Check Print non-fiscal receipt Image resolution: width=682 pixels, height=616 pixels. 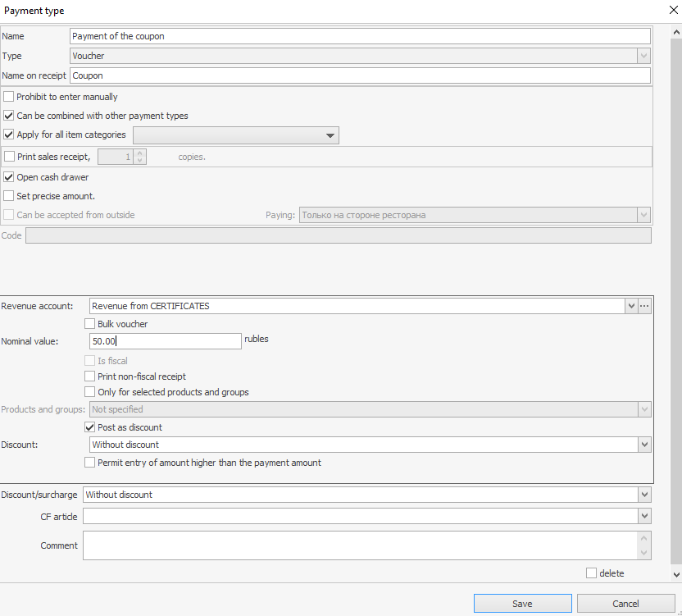coord(90,376)
